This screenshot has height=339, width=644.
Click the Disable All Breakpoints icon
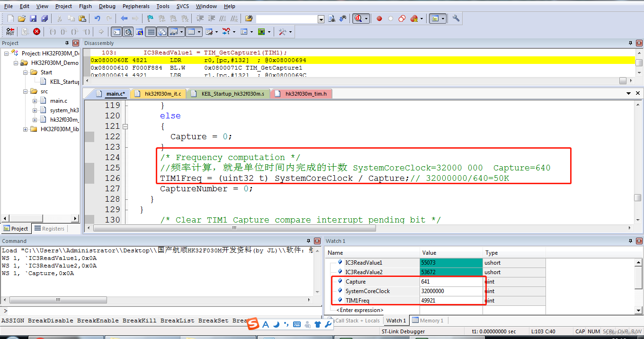402,18
